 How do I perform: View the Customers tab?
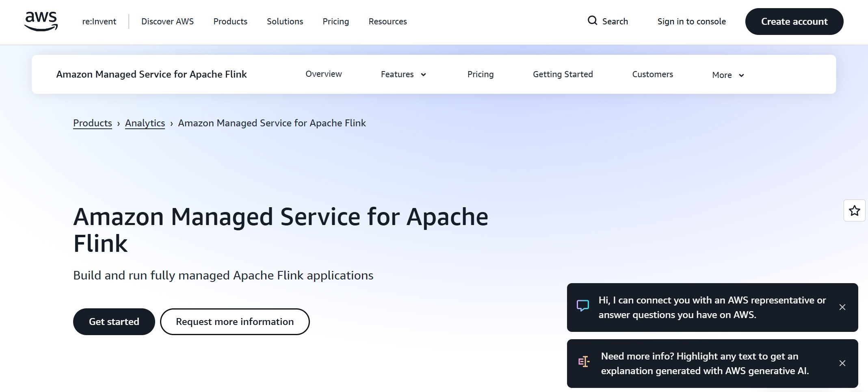coord(652,74)
